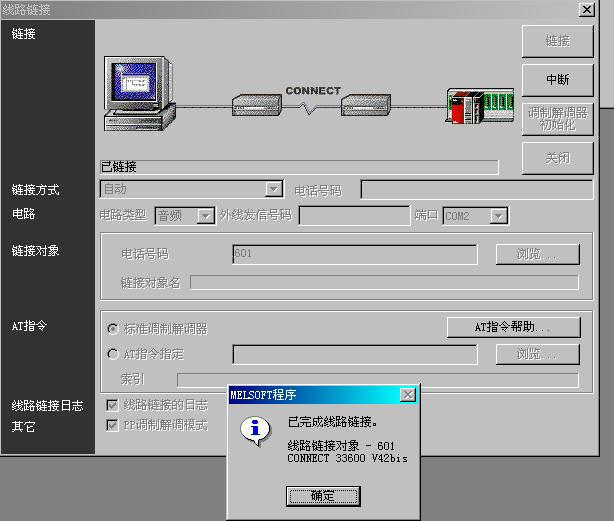Click the right modem icon in the diagram
The width and height of the screenshot is (614, 521).
click(370, 104)
